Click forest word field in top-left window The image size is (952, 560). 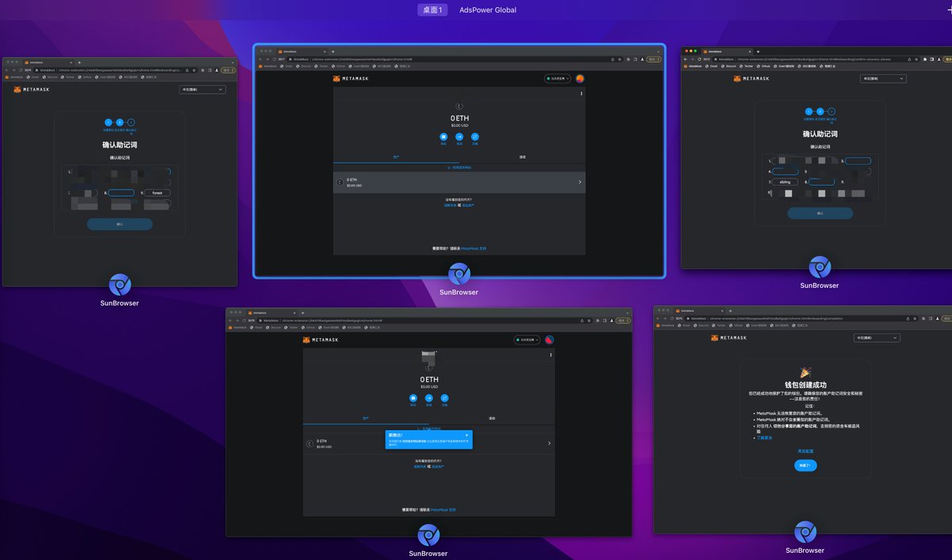point(157,193)
